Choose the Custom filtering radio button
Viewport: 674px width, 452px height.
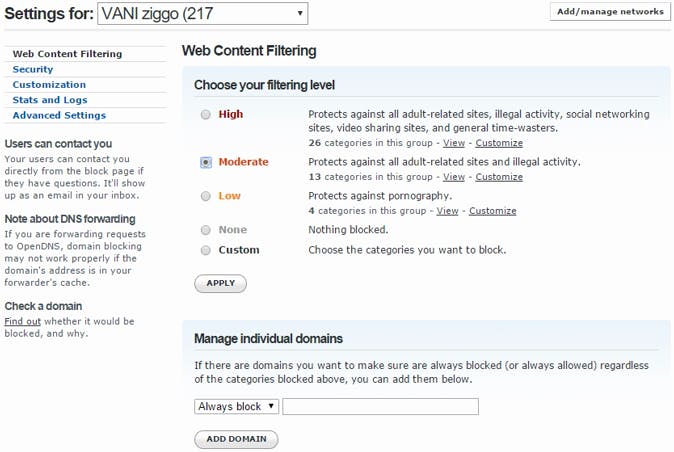(206, 250)
